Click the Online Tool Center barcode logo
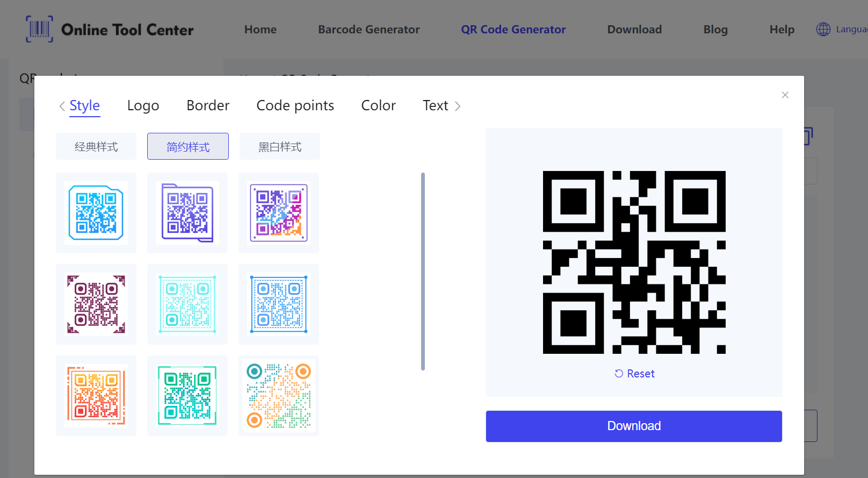The image size is (868, 478). [x=39, y=29]
